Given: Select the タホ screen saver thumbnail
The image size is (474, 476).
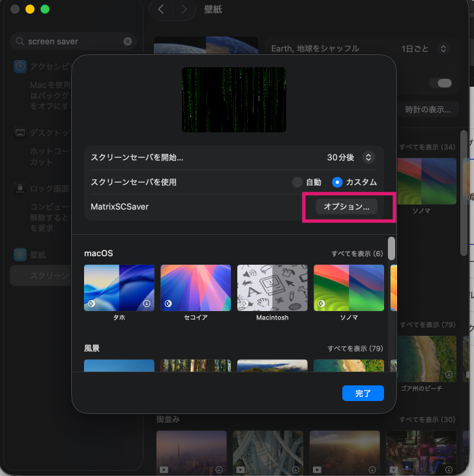Looking at the screenshot, I should 119,288.
